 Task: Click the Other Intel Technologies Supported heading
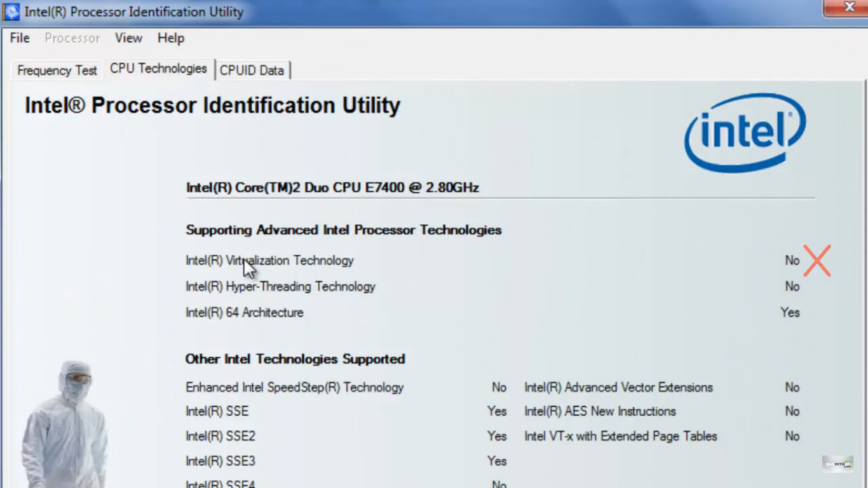(x=295, y=359)
